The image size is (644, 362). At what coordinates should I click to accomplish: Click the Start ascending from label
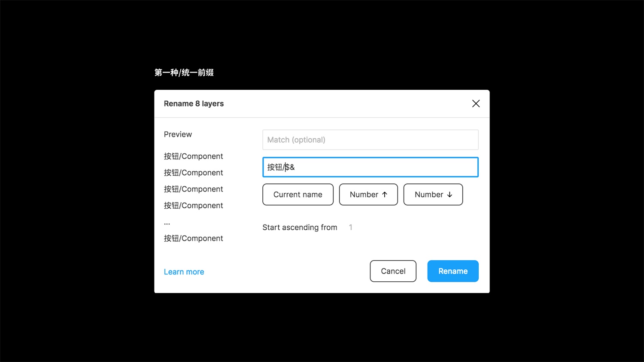coord(300,227)
